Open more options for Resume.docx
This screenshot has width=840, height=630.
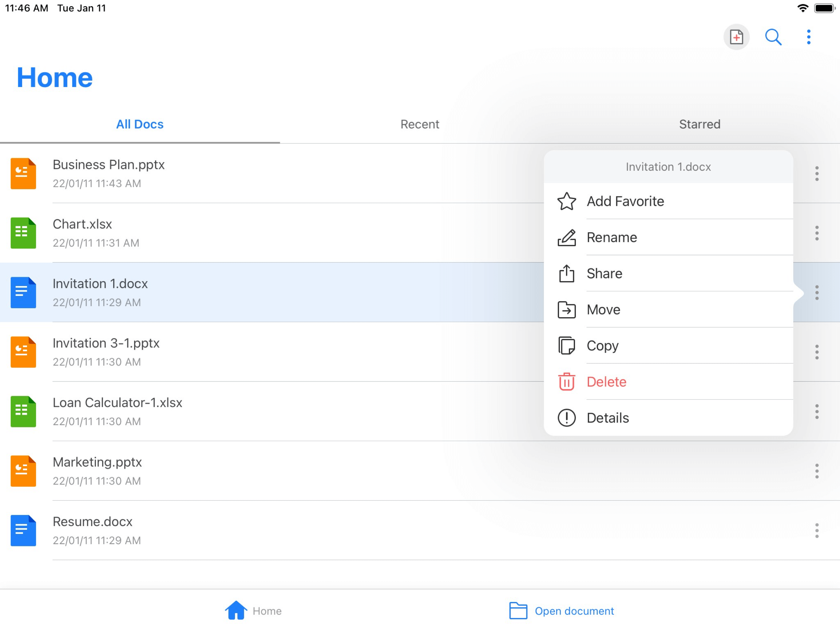click(816, 530)
